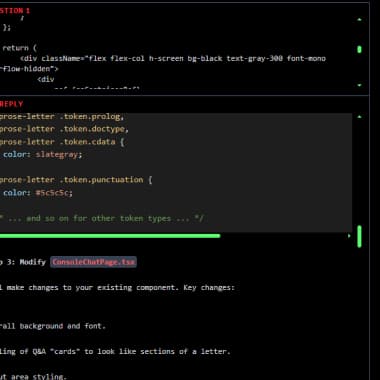Click the code block scroll-right arrow
This screenshot has height=380, width=380.
point(349,236)
